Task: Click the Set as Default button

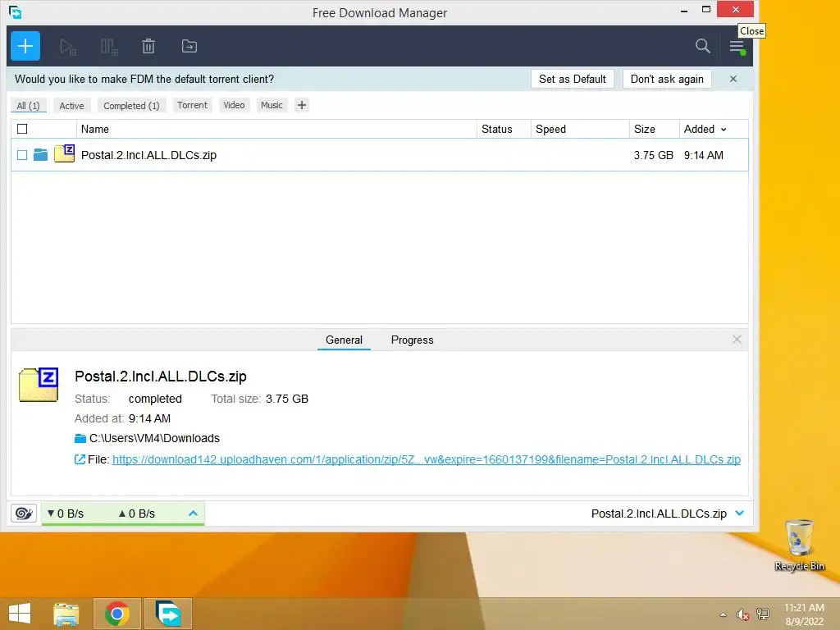Action: (x=572, y=79)
